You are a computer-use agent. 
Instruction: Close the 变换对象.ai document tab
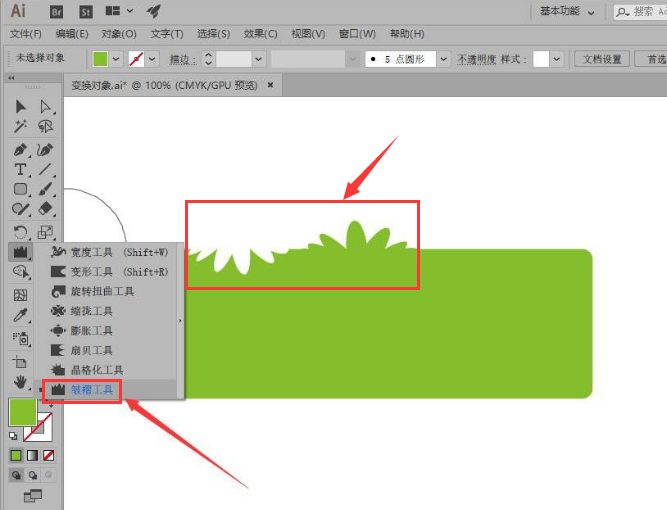(272, 85)
